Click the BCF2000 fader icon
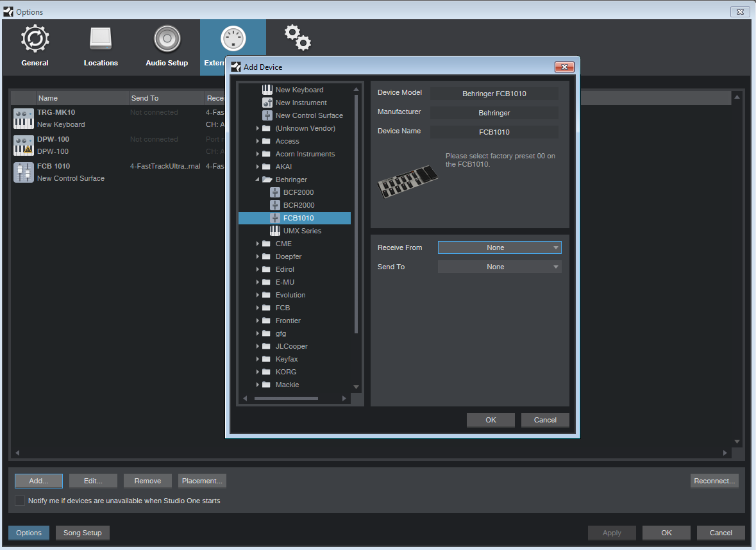This screenshot has width=756, height=550. 275,192
